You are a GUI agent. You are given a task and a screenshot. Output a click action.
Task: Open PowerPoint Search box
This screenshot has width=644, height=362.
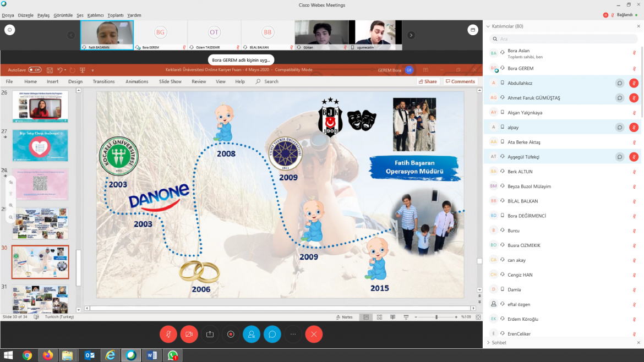[x=268, y=81]
